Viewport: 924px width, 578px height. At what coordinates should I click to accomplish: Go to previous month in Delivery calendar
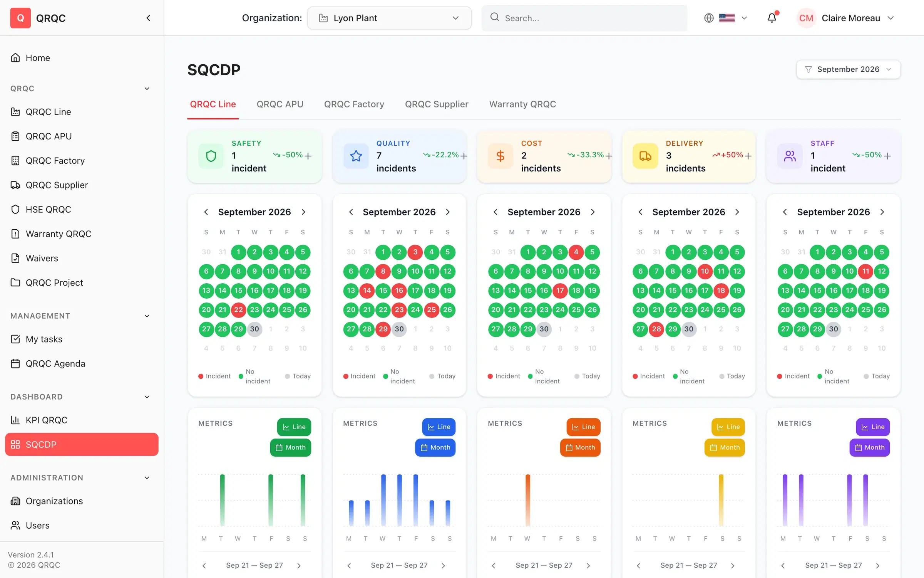[x=640, y=212]
